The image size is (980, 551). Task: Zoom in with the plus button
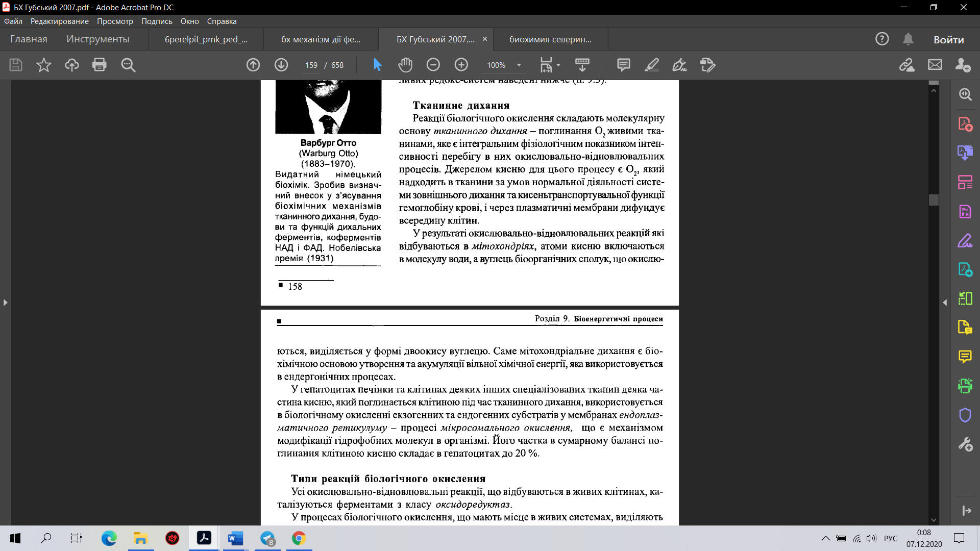(x=461, y=65)
